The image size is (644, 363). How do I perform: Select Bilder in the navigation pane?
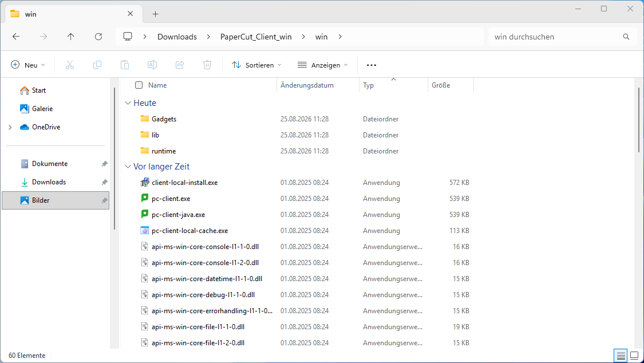pos(56,200)
